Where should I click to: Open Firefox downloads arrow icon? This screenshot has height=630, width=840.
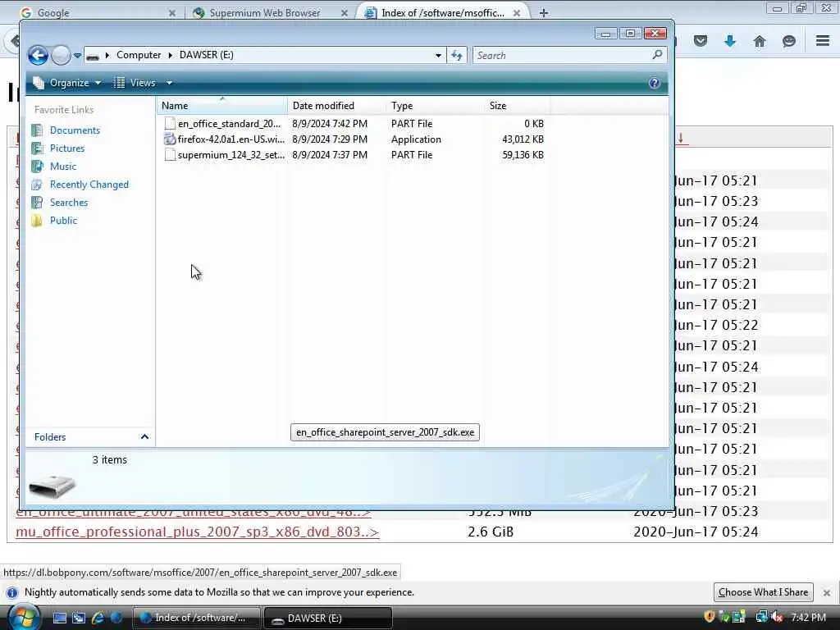click(729, 41)
